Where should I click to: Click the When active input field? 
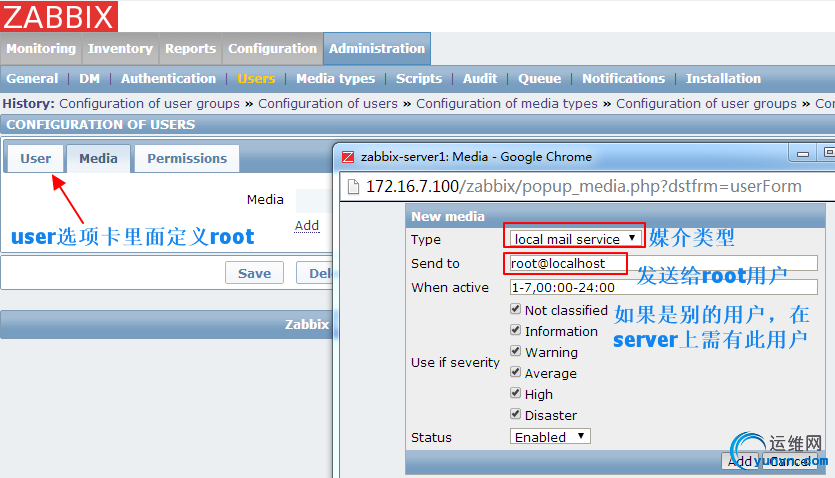click(664, 287)
